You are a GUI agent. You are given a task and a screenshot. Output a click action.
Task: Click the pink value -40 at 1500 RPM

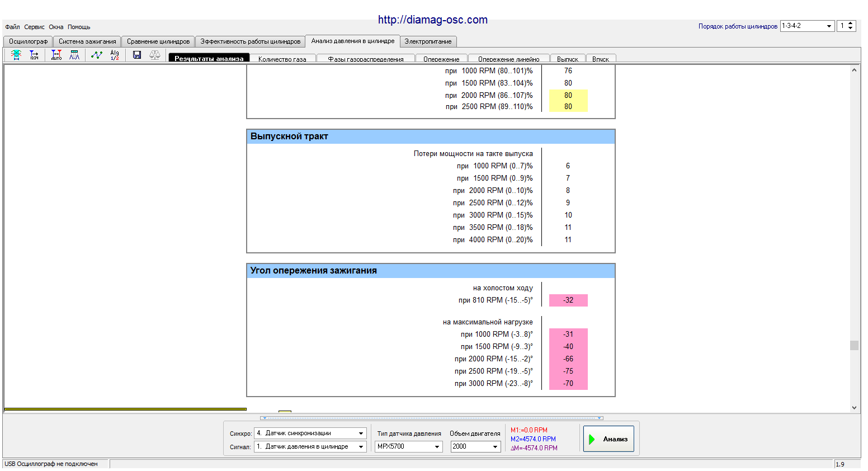tap(568, 347)
